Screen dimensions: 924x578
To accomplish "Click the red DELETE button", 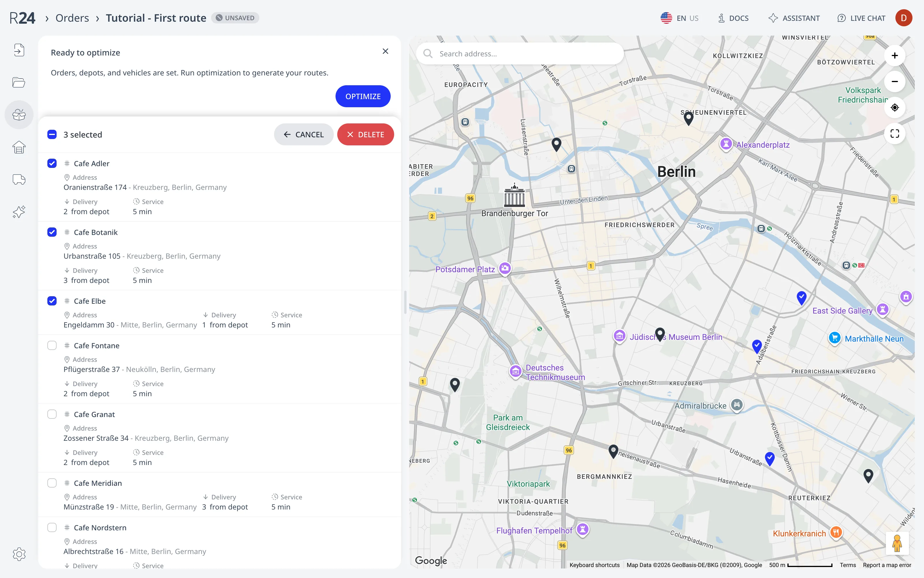I will [365, 134].
